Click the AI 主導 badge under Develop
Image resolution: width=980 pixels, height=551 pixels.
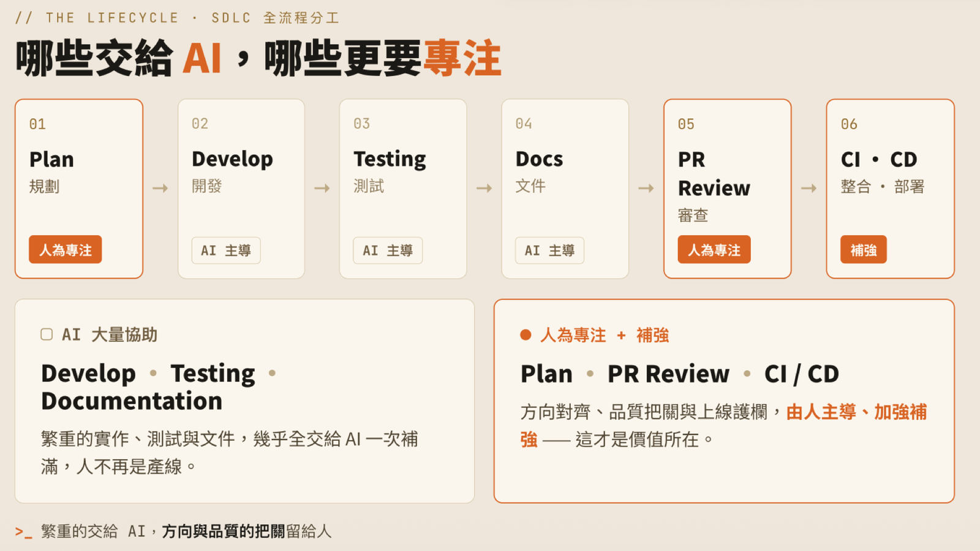tap(226, 250)
